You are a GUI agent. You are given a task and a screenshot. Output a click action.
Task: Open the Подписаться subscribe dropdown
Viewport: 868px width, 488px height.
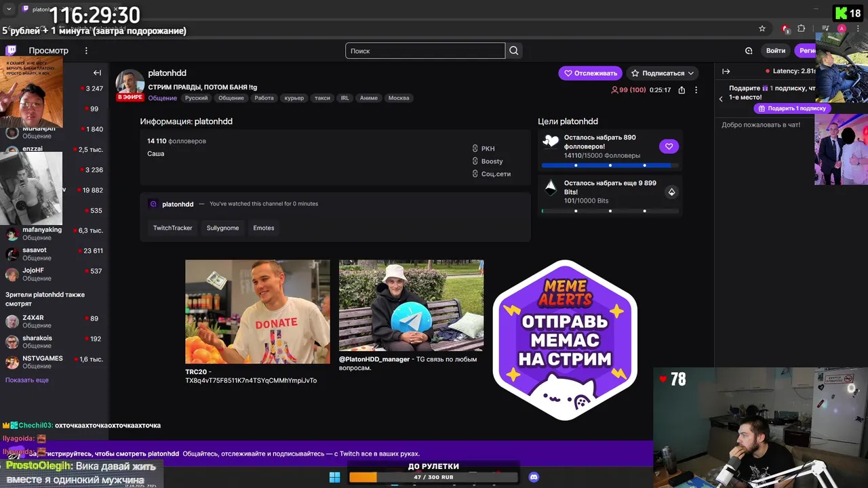663,73
